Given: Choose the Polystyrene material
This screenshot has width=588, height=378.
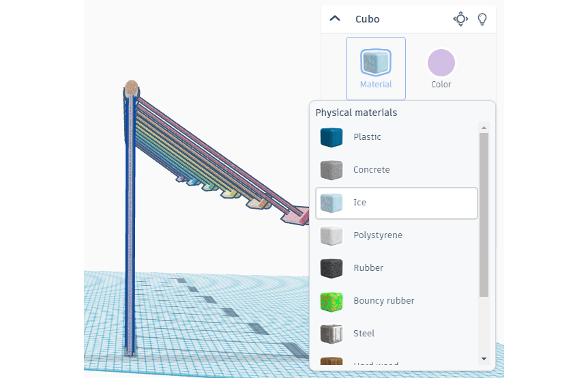Looking at the screenshot, I should tap(397, 235).
